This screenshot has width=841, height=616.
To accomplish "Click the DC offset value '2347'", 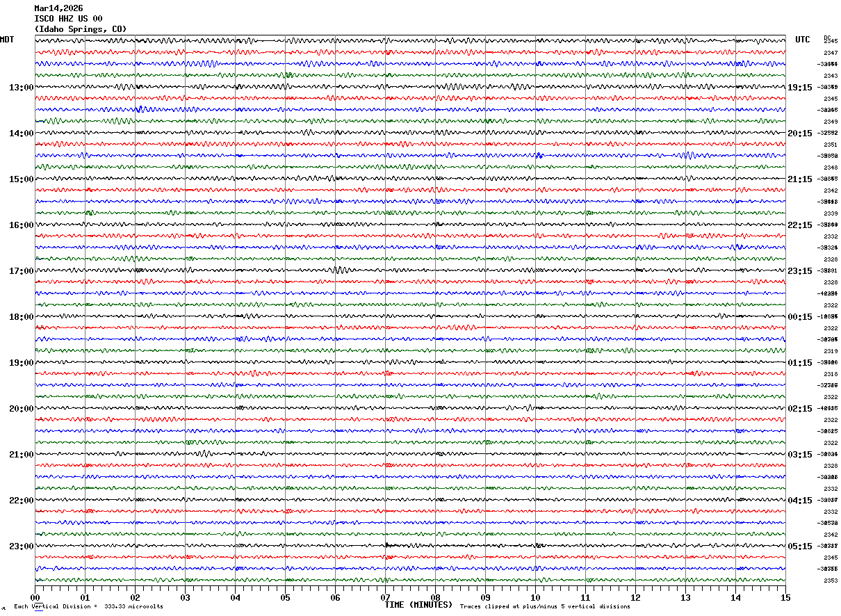I will pyautogui.click(x=830, y=53).
